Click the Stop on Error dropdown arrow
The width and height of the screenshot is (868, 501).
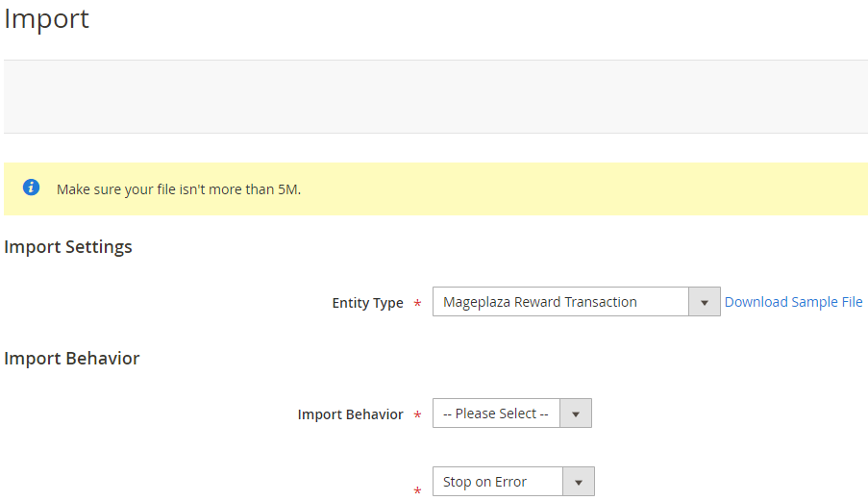point(579,482)
